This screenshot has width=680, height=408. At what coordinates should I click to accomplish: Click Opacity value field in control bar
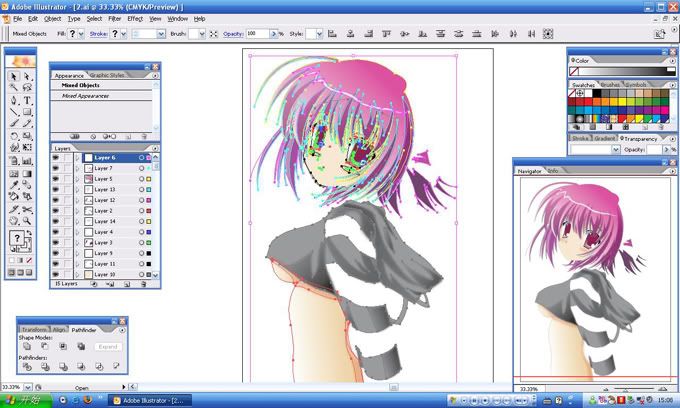258,34
